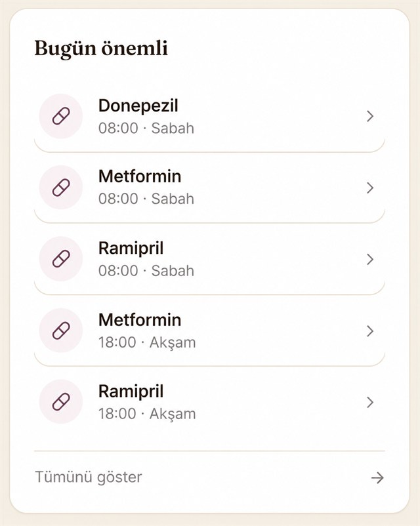This screenshot has width=420, height=526.
Task: Click the pill icon for morning Metformin
Action: (x=61, y=187)
